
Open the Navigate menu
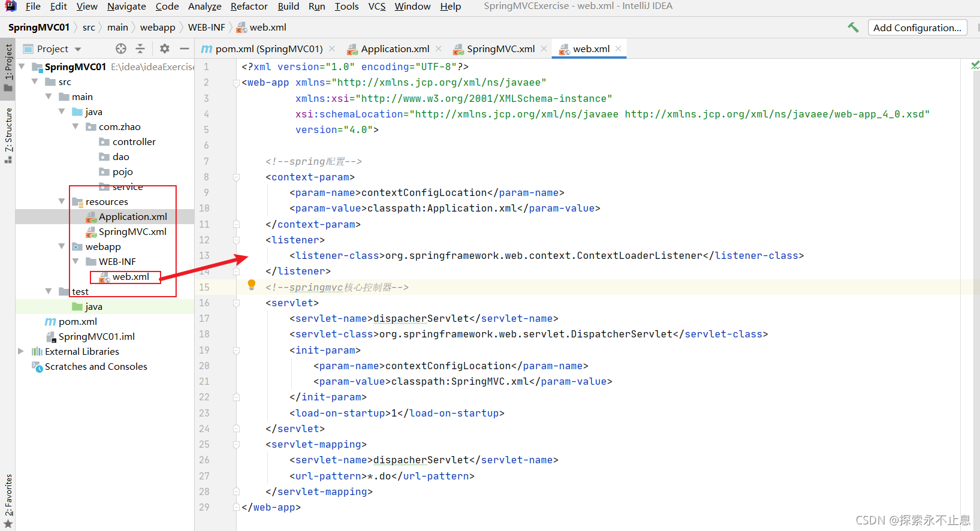[126, 6]
